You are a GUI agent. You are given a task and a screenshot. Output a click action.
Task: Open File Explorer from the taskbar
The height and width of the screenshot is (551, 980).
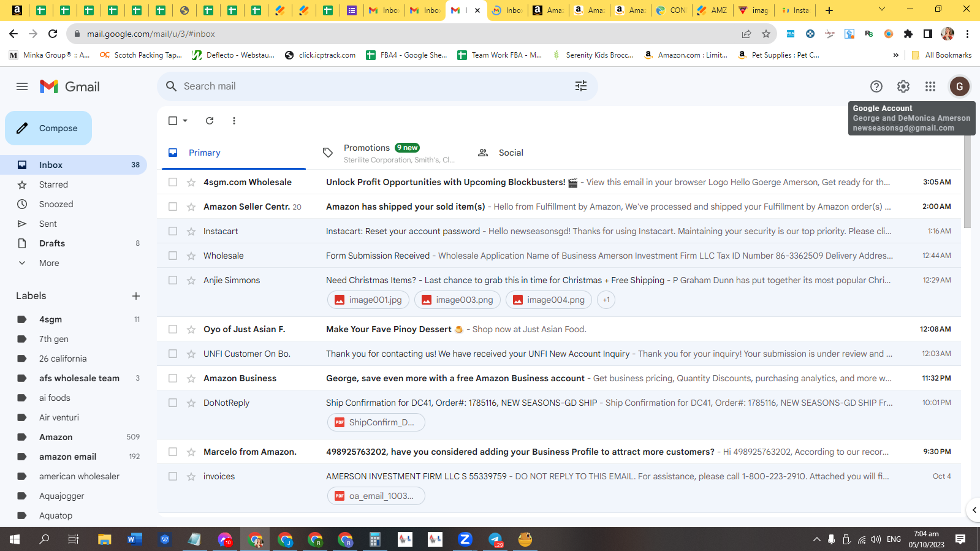pos(105,539)
